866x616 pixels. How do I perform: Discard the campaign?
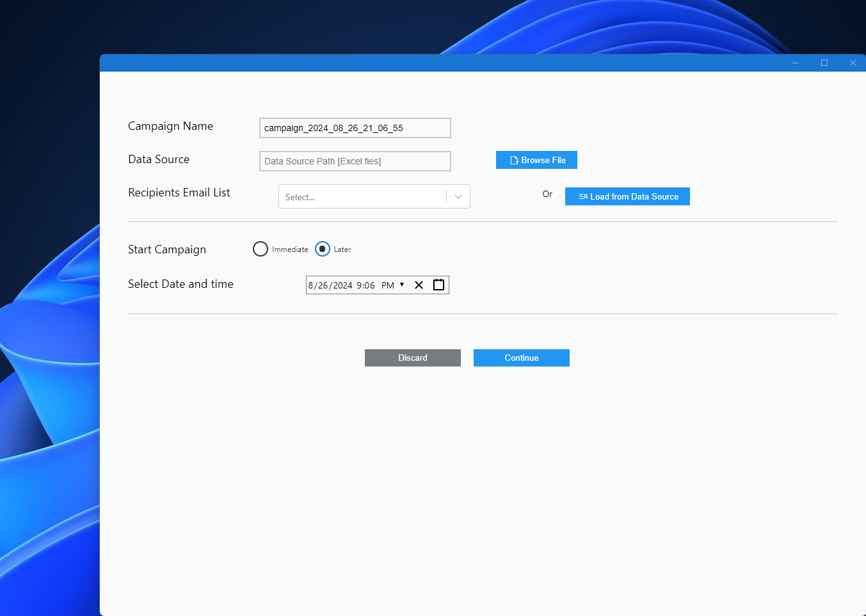[413, 358]
